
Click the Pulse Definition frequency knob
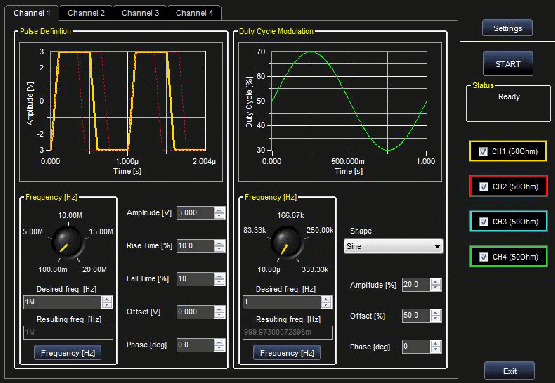[x=67, y=242]
